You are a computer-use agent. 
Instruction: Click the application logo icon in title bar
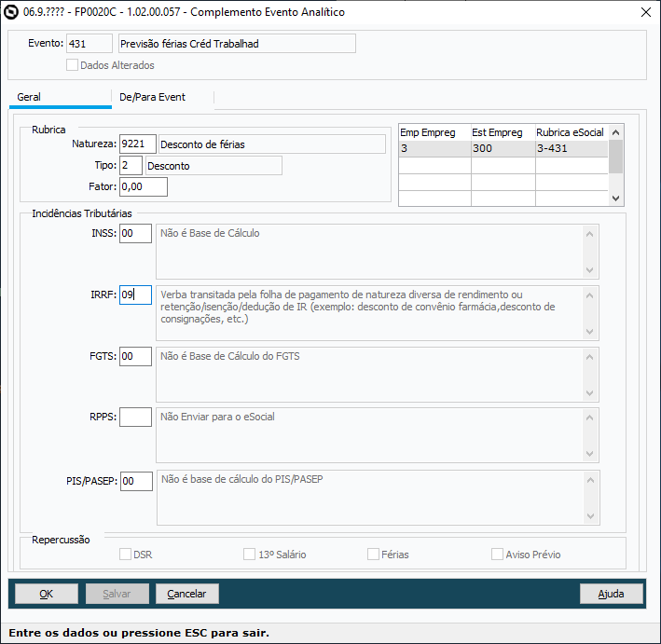pyautogui.click(x=11, y=12)
